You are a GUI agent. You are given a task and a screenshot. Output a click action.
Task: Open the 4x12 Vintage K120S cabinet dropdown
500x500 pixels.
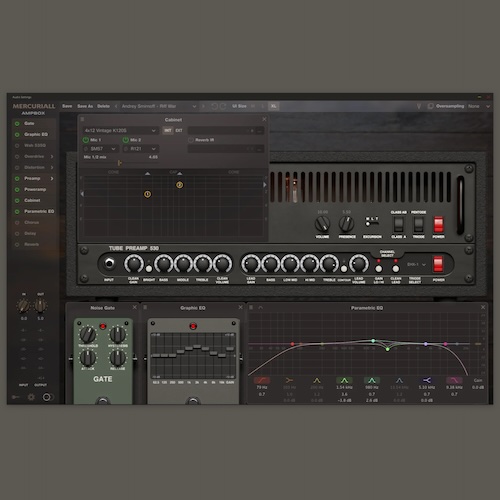coord(120,131)
